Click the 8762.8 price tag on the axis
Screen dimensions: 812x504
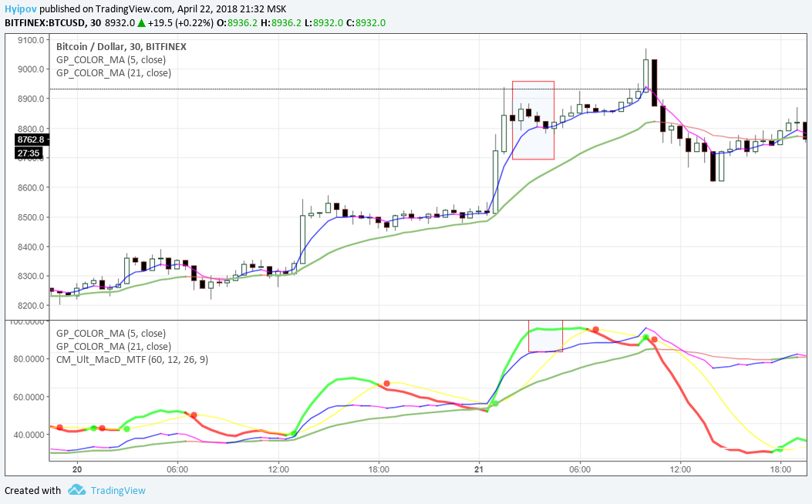point(31,139)
